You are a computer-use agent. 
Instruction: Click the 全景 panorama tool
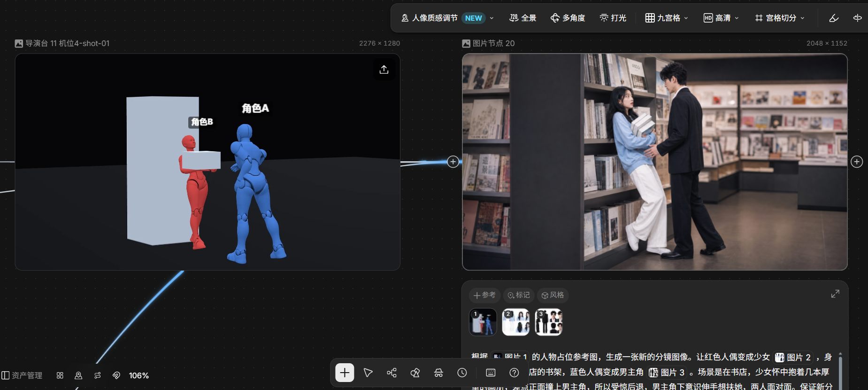[523, 18]
